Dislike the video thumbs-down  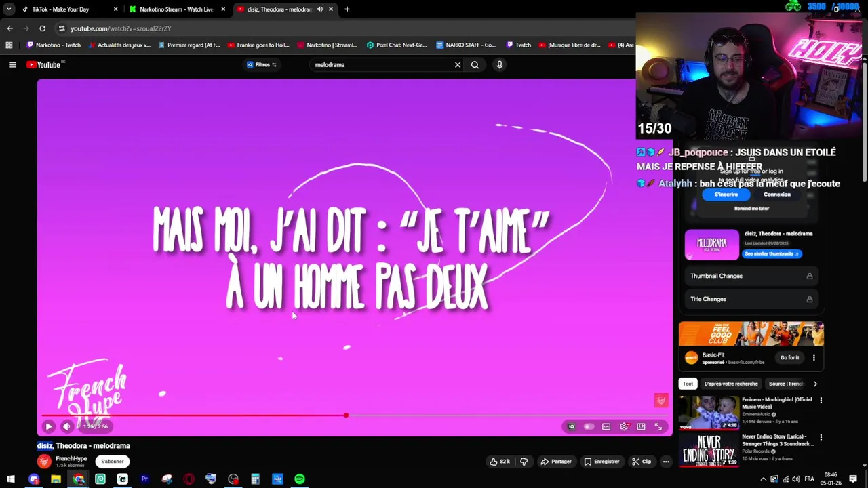(524, 462)
